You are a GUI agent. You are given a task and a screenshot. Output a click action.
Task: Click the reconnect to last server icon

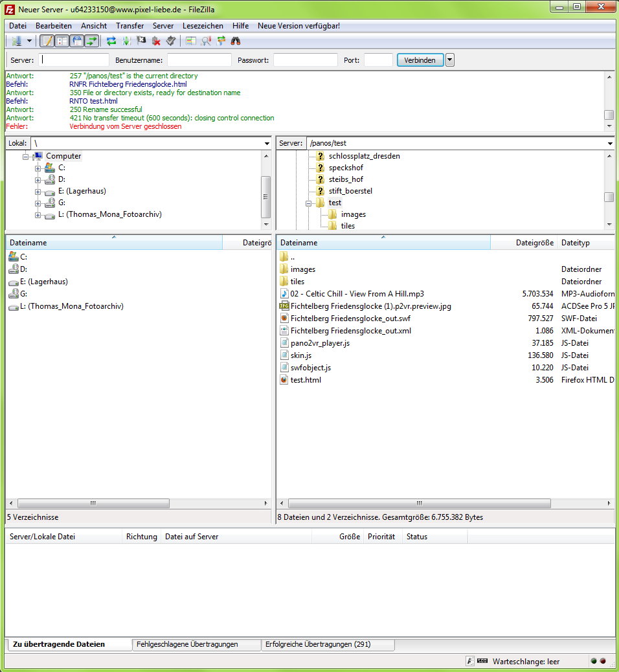pos(171,41)
